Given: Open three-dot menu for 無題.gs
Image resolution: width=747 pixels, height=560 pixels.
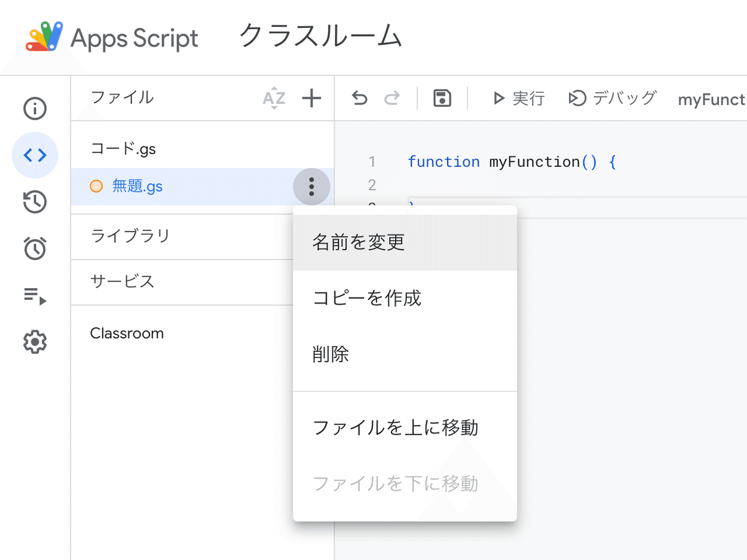Looking at the screenshot, I should [311, 187].
